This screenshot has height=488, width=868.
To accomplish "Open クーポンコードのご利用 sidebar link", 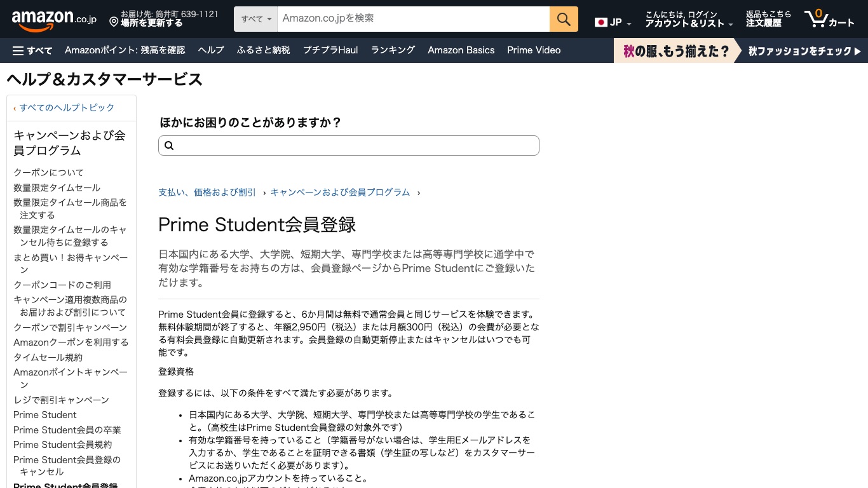I will click(x=62, y=285).
